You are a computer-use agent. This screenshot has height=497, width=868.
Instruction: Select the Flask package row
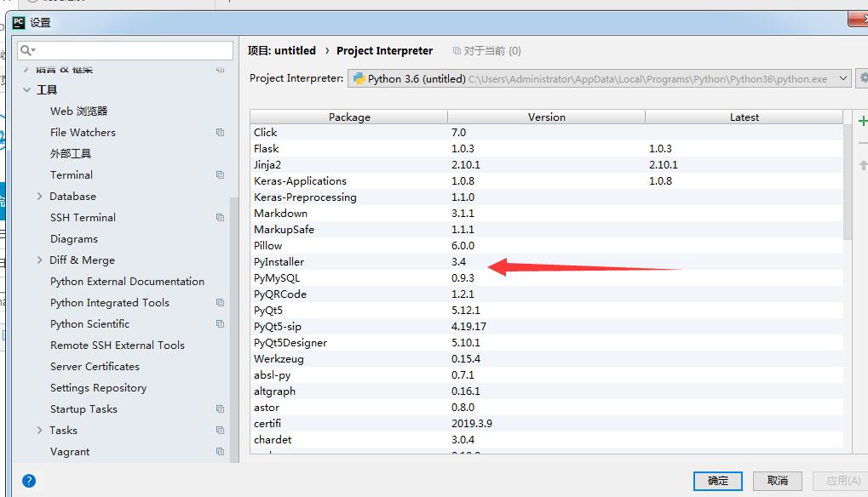click(546, 148)
